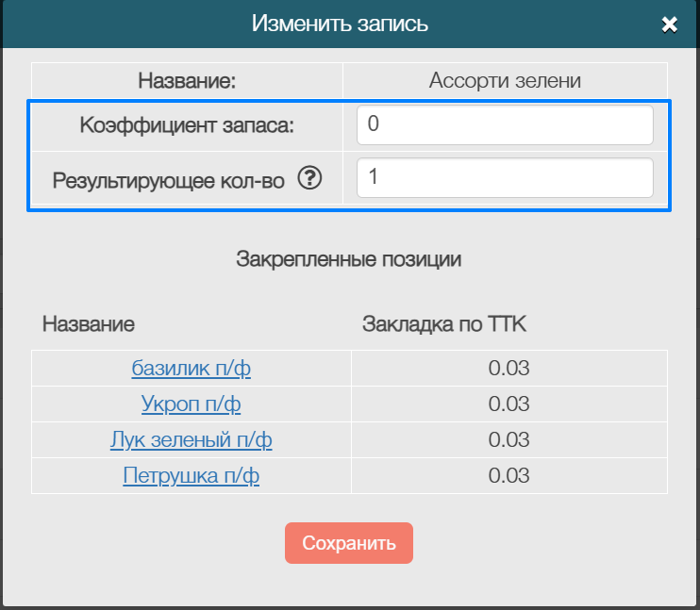Viewport: 700px width, 610px height.
Task: Open the Петрушка п/ф link
Action: click(x=191, y=476)
